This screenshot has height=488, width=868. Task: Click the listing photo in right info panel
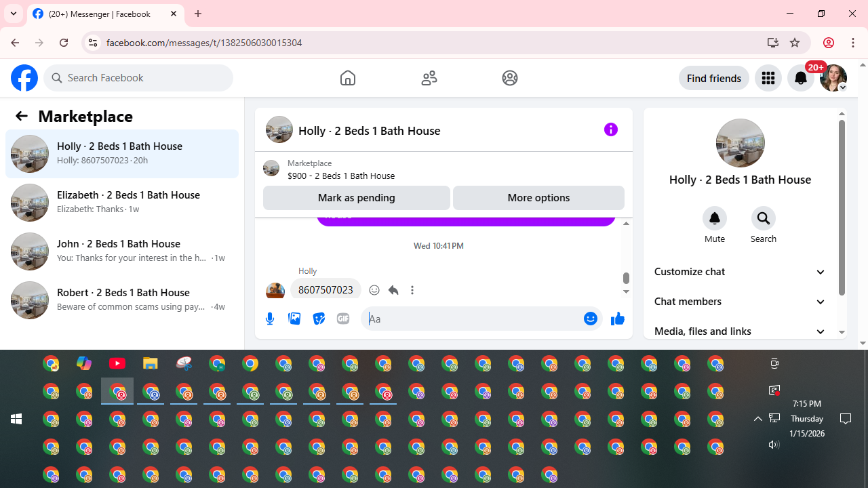point(741,143)
